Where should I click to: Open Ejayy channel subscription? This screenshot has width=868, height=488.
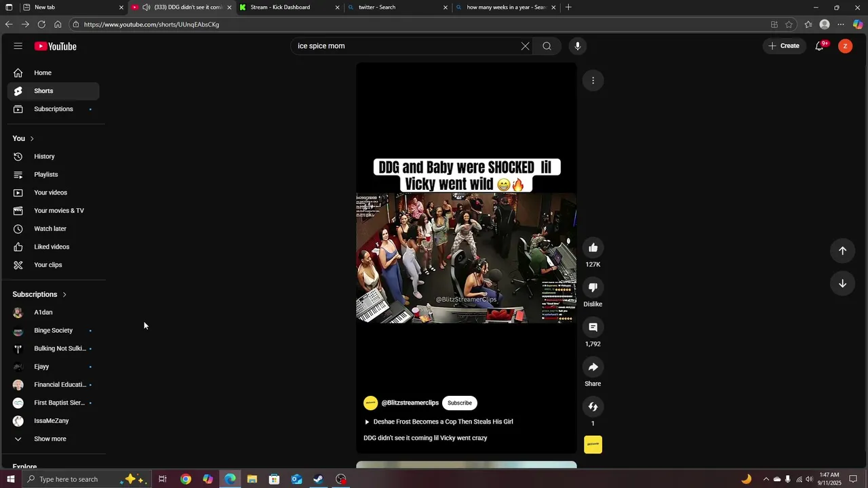pyautogui.click(x=53, y=367)
